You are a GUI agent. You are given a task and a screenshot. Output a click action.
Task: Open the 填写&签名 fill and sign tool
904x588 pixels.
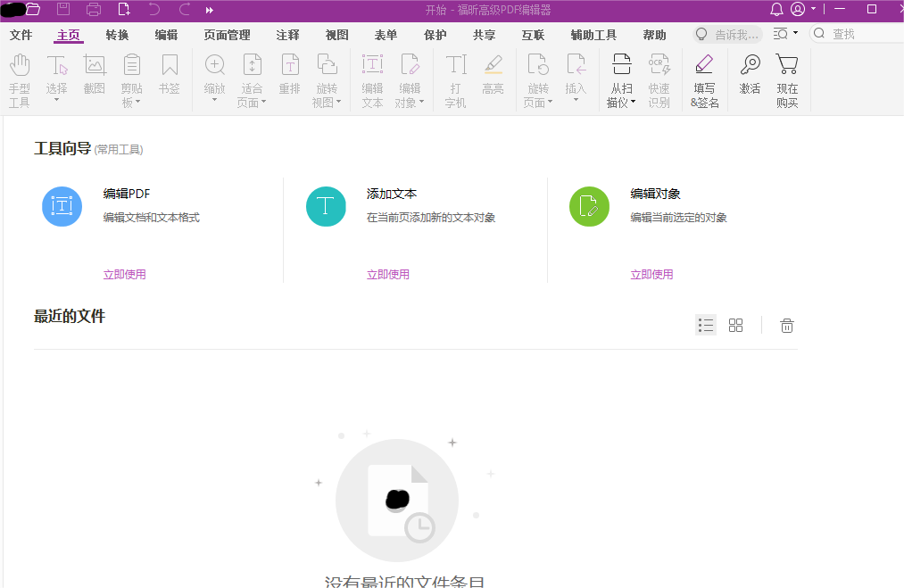coord(704,79)
